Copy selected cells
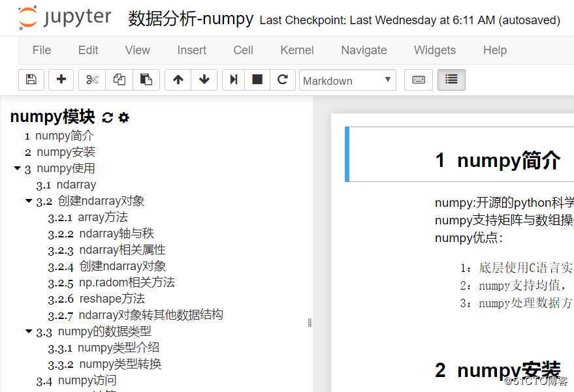 click(119, 80)
